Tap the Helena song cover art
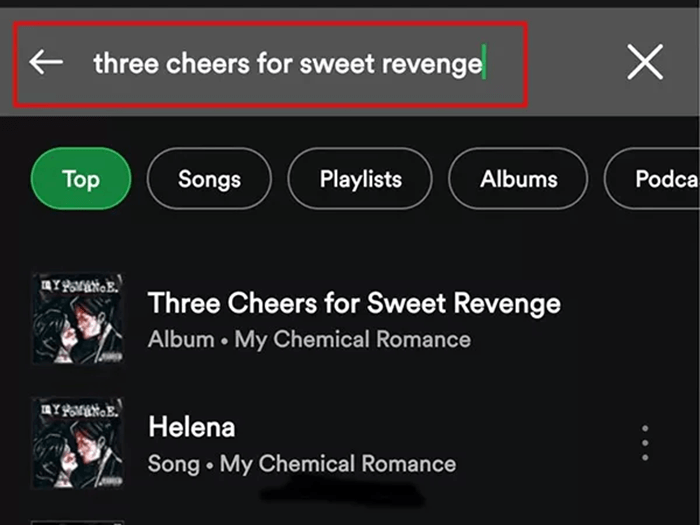 (76, 443)
